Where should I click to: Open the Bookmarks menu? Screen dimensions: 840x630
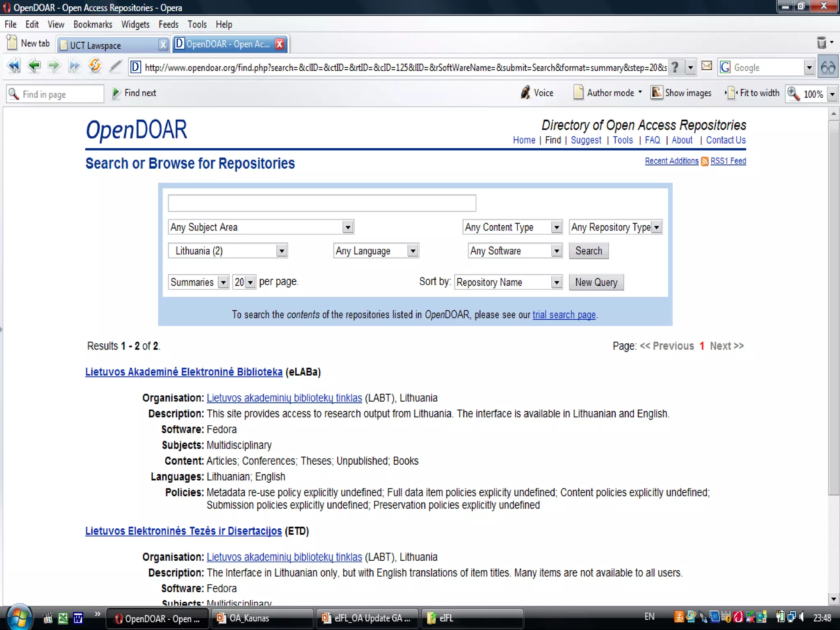tap(93, 25)
